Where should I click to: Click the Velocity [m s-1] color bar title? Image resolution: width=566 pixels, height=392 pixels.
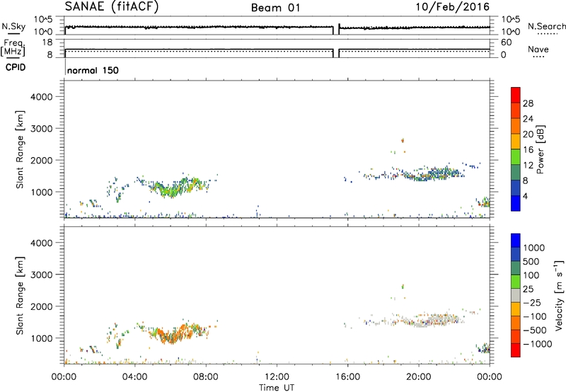tap(559, 295)
